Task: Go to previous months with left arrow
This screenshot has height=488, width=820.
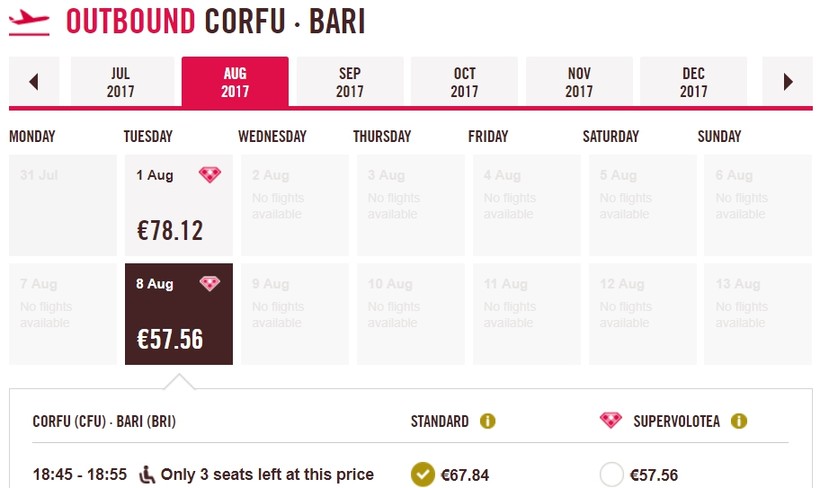Action: (34, 82)
